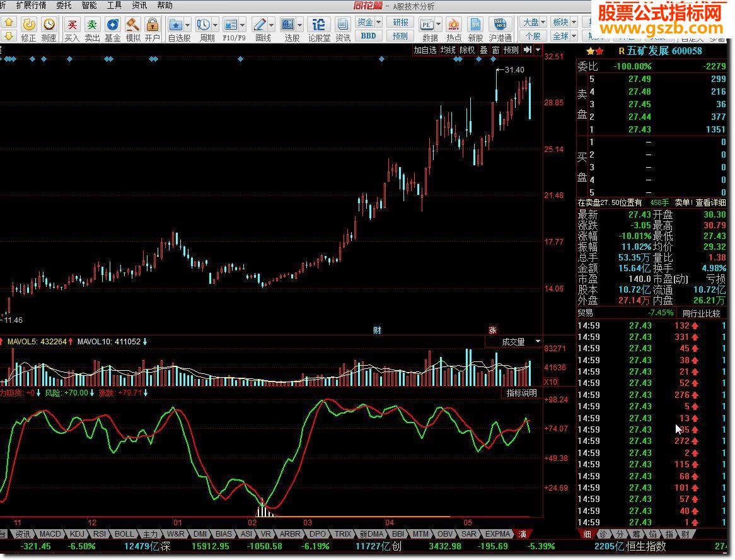This screenshot has width=735, height=560.
Task: Toggle 预测 forecast in chart toolbar
Action: [511, 50]
